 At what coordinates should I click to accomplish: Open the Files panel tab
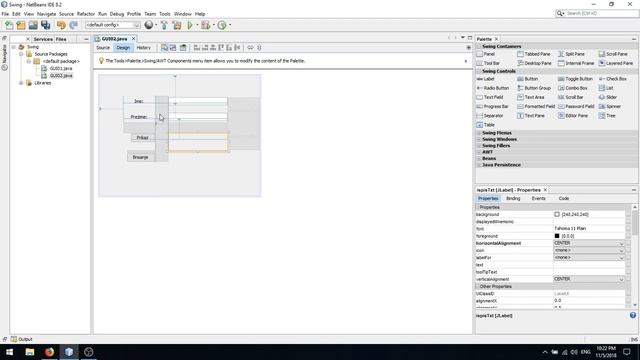pos(61,39)
